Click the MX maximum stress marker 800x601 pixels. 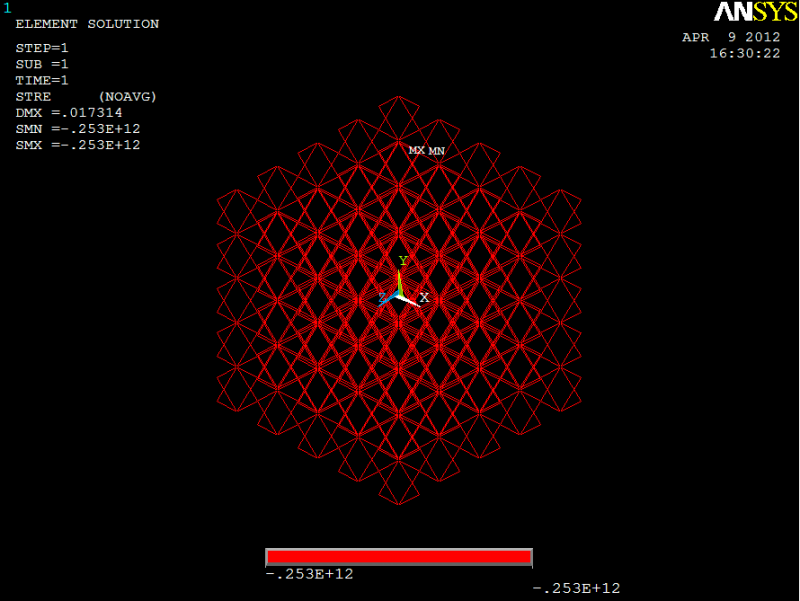pos(416,150)
